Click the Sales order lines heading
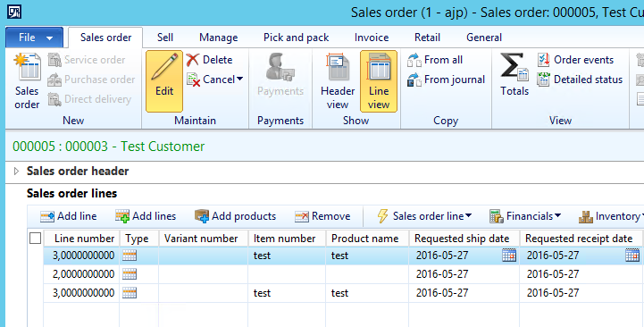 click(71, 193)
